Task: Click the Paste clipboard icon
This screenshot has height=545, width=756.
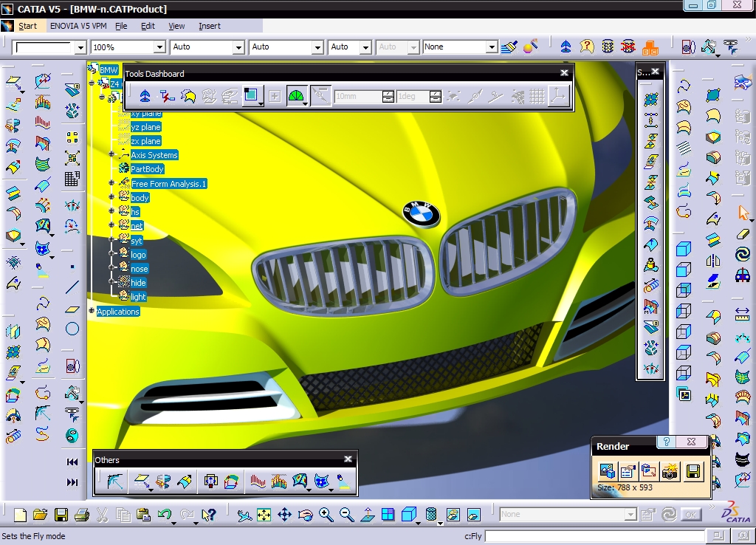Action: 143,515
